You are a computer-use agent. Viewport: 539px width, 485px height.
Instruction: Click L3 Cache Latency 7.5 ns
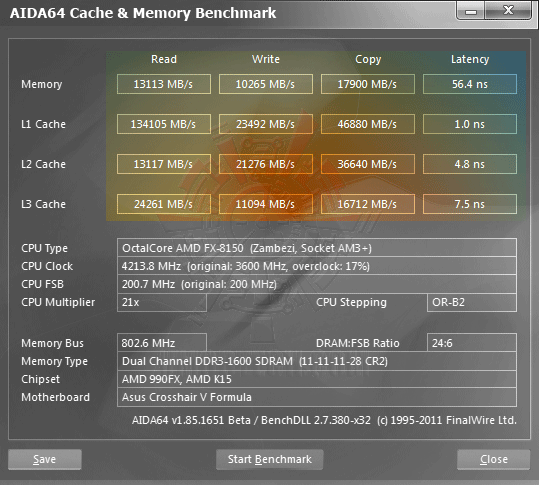[x=470, y=204]
